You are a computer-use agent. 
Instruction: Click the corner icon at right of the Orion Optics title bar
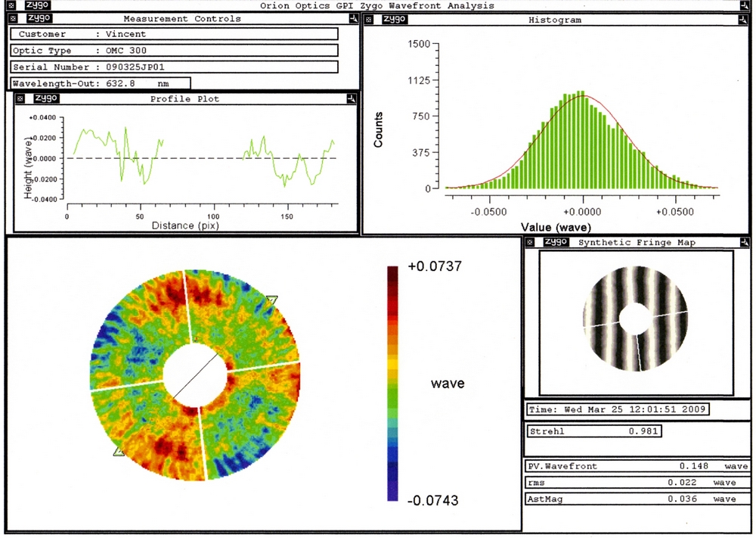click(745, 5)
